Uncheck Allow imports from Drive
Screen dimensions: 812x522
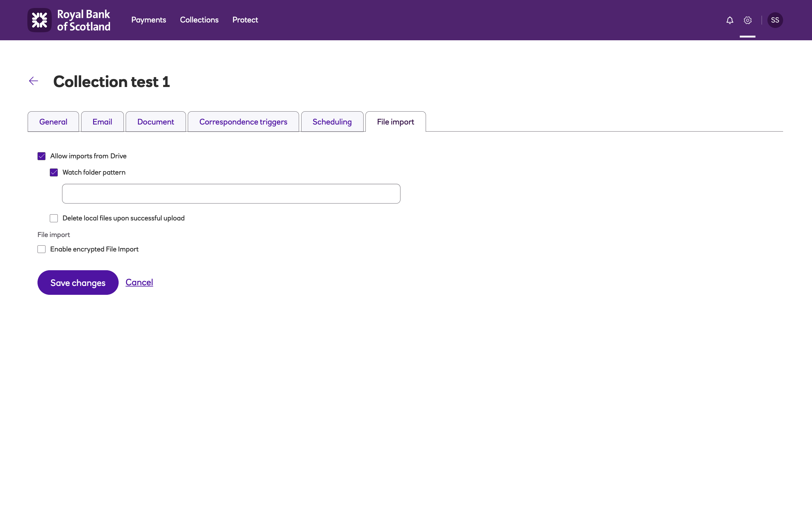pos(41,156)
